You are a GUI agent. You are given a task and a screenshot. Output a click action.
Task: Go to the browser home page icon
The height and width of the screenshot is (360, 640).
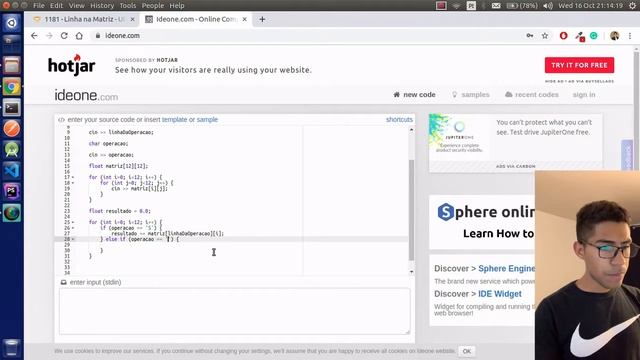[x=79, y=36]
